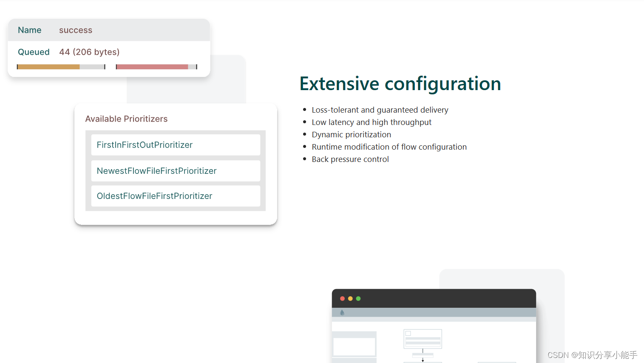Screen dimensions: 644x363
Task: Click the green dot in mock window
Action: point(358,299)
